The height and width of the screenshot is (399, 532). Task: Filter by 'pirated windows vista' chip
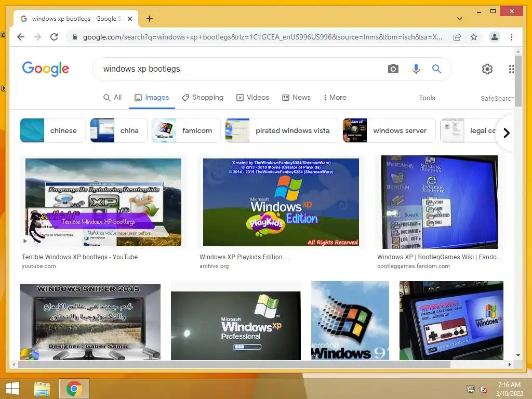point(281,130)
